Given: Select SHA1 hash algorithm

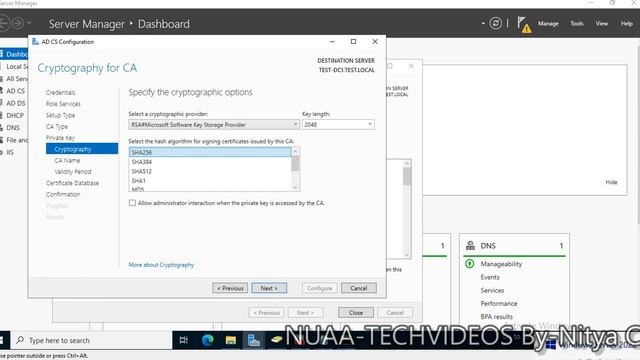Looking at the screenshot, I should pyautogui.click(x=210, y=180).
